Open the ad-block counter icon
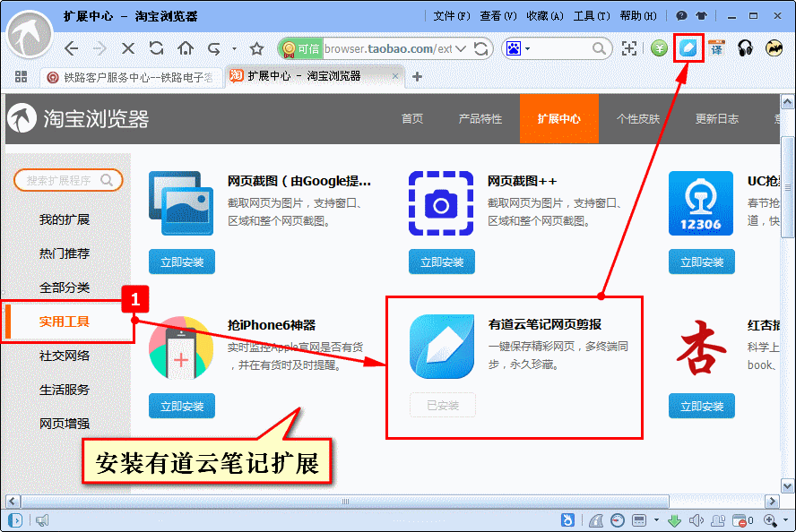This screenshot has width=796, height=532. (743, 520)
